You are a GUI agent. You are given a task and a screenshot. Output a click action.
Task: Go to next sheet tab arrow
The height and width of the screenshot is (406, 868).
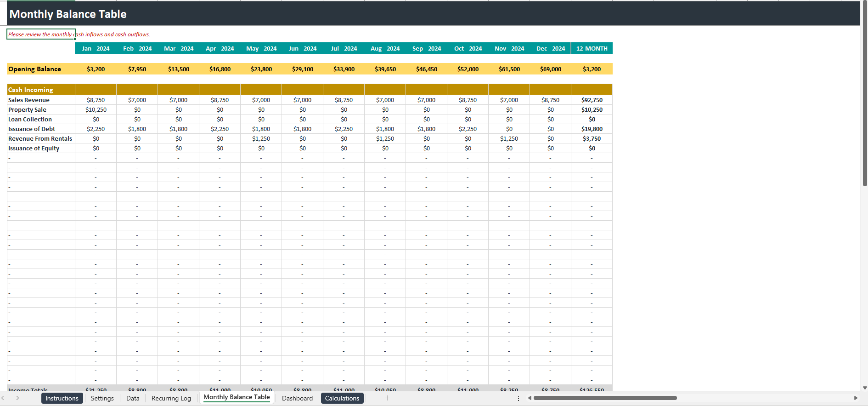(x=17, y=398)
